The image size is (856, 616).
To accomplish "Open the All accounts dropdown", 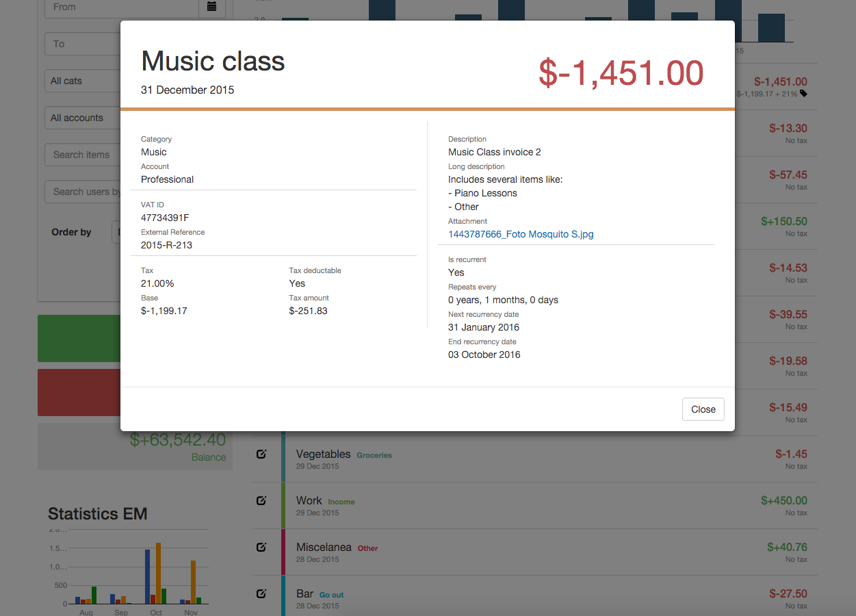I will 83,118.
